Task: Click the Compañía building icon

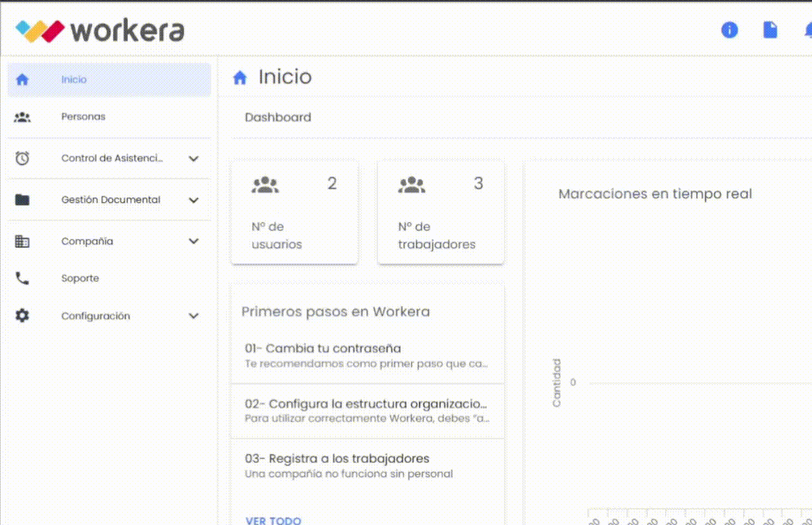Action: click(22, 241)
